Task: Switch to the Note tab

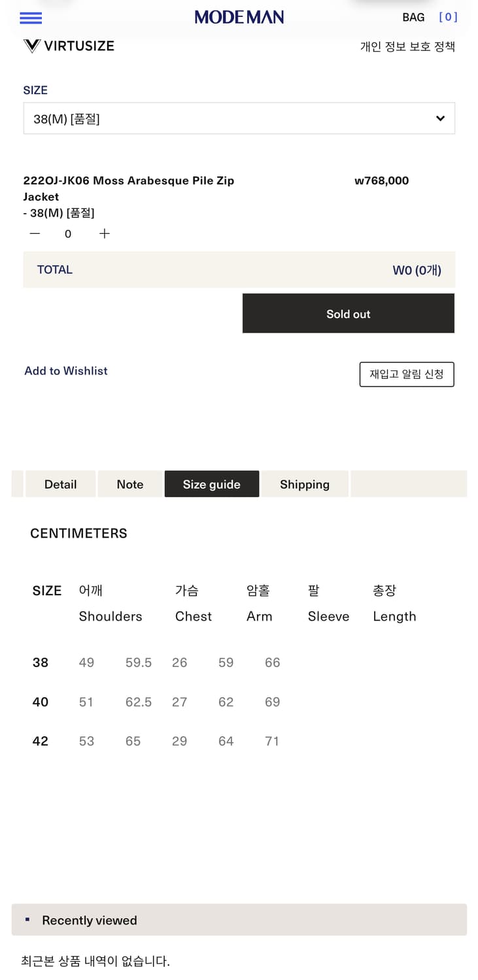Action: [x=129, y=484]
